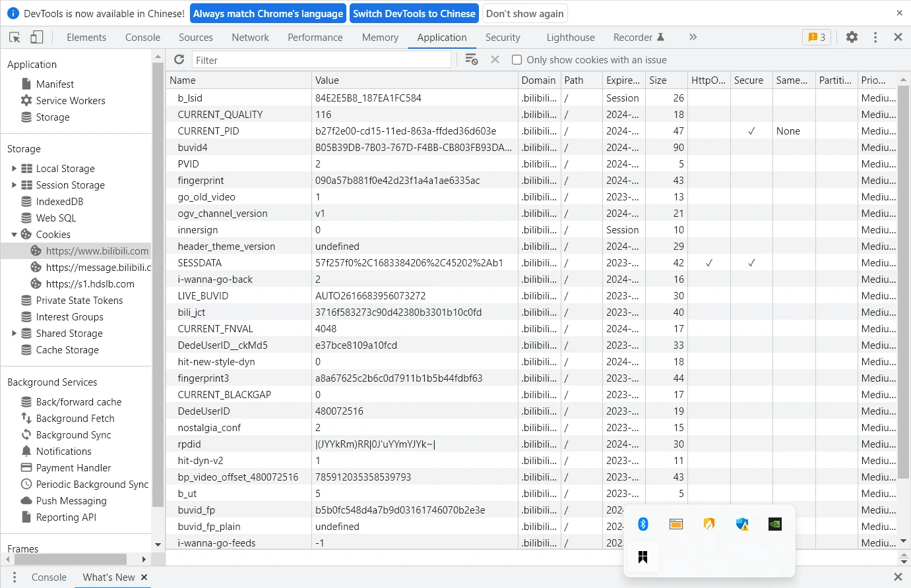Image resolution: width=911 pixels, height=588 pixels.
Task: Click the info icon in the language banner
Action: coord(13,13)
